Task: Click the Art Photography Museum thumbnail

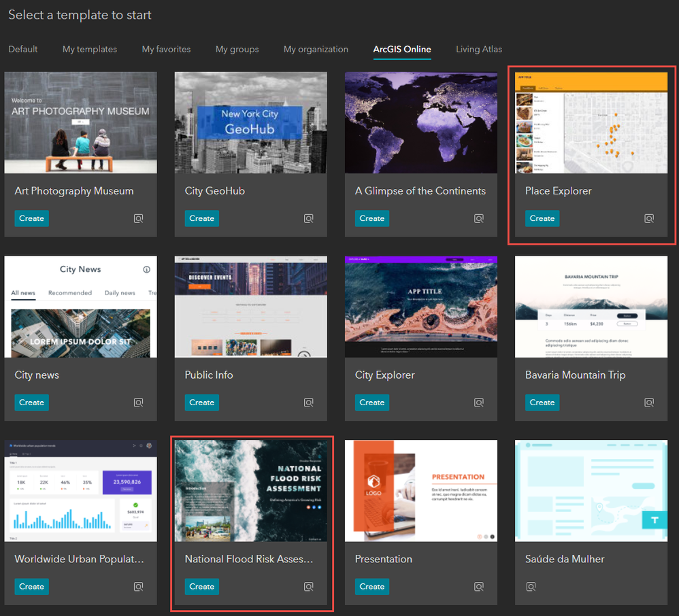Action: pyautogui.click(x=80, y=122)
